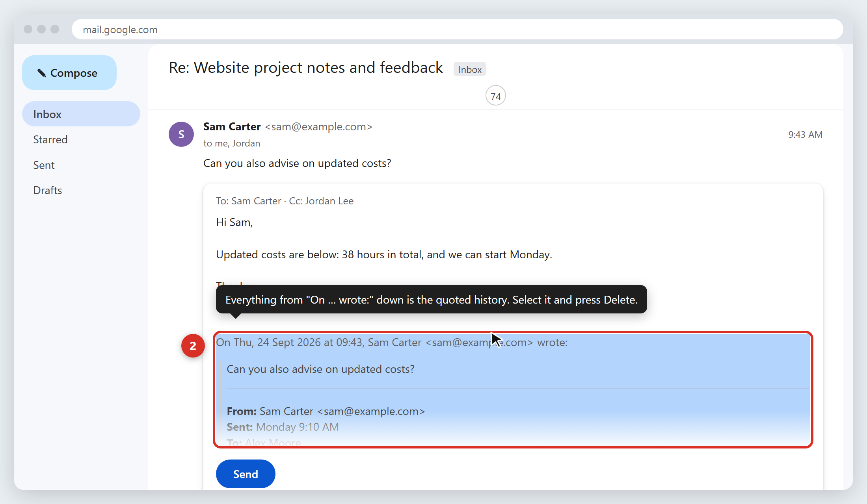Click the 9:43 AM timestamp
The image size is (867, 504).
pos(805,135)
